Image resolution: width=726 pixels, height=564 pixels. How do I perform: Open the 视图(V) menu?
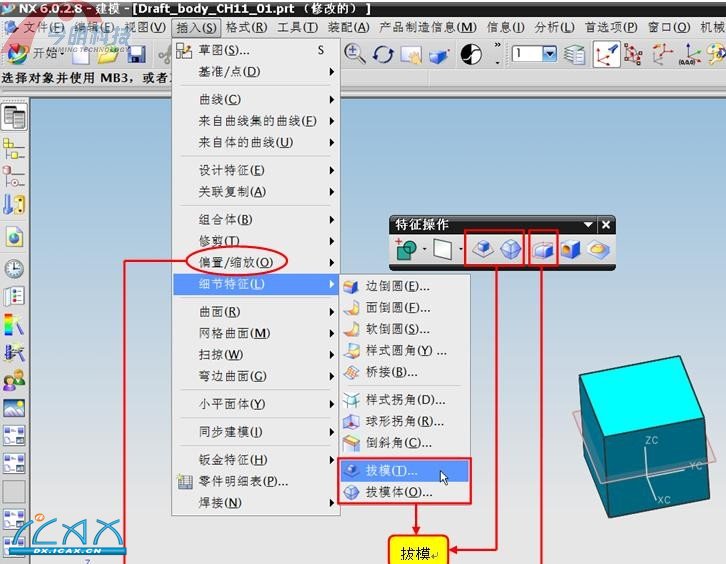point(145,27)
